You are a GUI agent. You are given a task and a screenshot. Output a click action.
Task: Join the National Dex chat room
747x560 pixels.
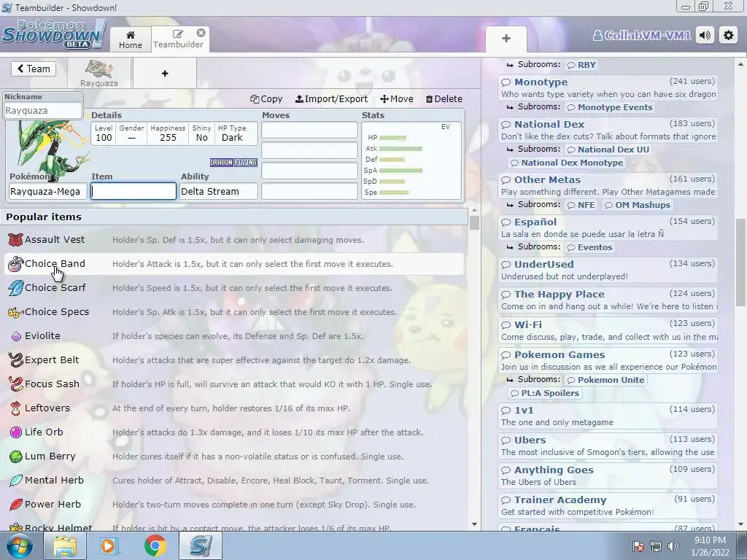(x=608, y=130)
